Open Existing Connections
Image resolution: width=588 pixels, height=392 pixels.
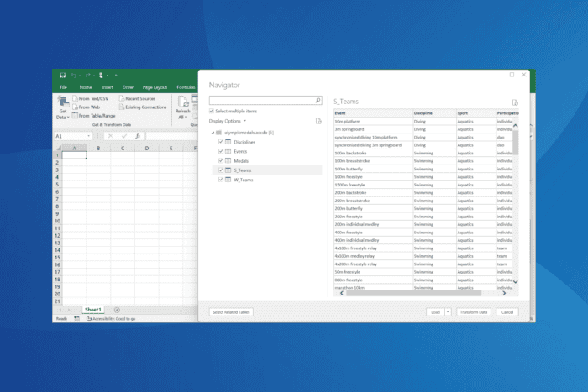[143, 107]
